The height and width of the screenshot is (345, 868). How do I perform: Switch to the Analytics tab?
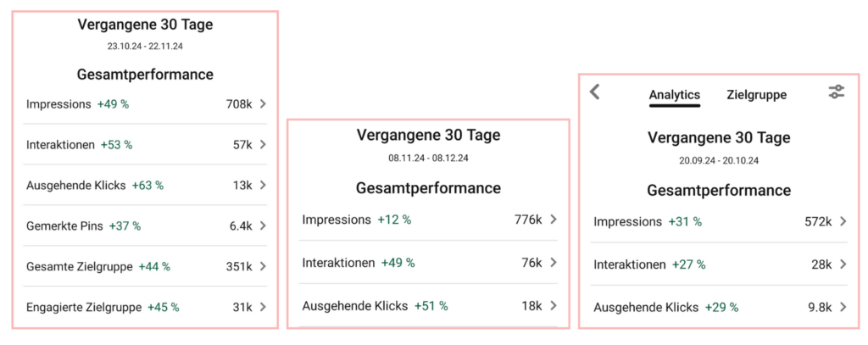[675, 95]
